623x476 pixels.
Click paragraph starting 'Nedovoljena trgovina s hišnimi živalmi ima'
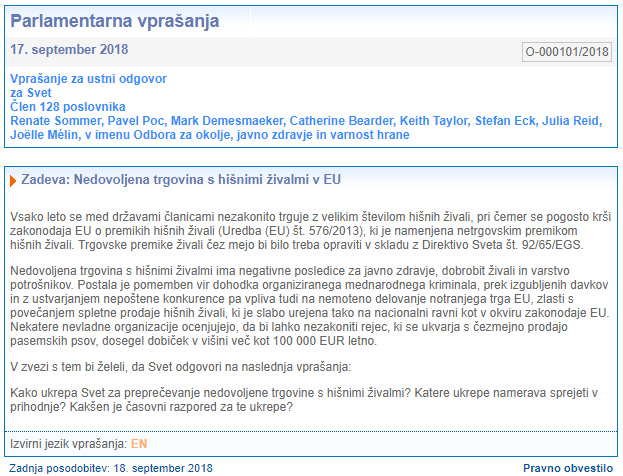310,306
